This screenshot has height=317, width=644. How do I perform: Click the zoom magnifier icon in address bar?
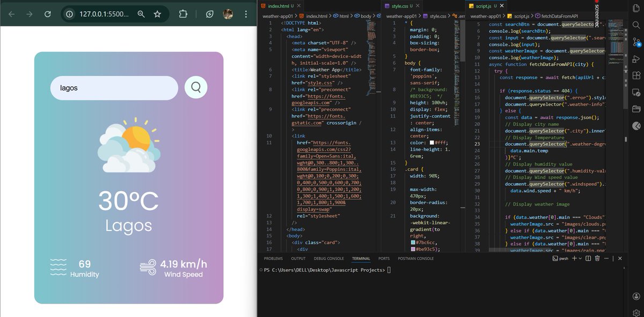141,14
